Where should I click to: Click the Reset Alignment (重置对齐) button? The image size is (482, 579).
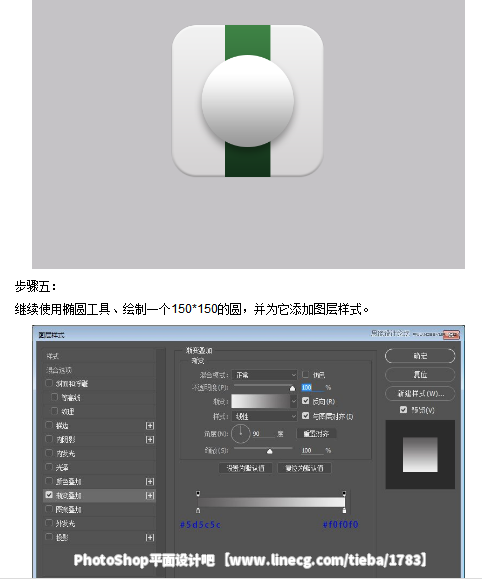(x=316, y=434)
